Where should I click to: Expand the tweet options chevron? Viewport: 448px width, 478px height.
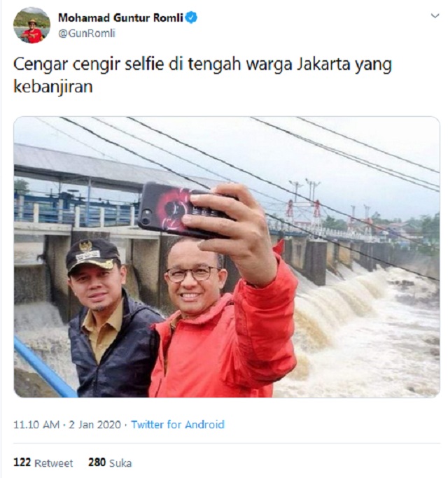(435, 15)
